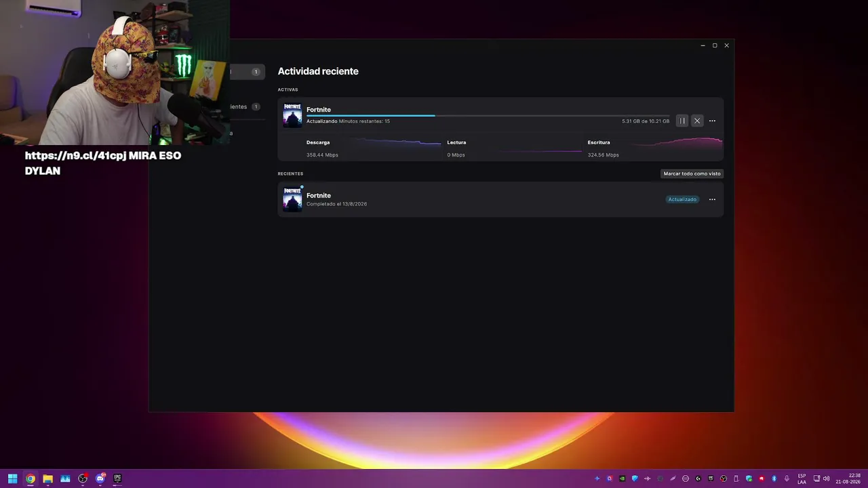Viewport: 868px width, 488px height.
Task: Open Windows Security from the tray
Action: tap(749, 479)
